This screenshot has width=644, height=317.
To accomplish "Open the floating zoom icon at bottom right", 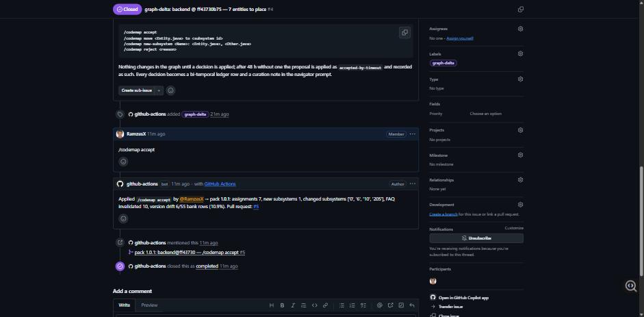I will [x=631, y=286].
